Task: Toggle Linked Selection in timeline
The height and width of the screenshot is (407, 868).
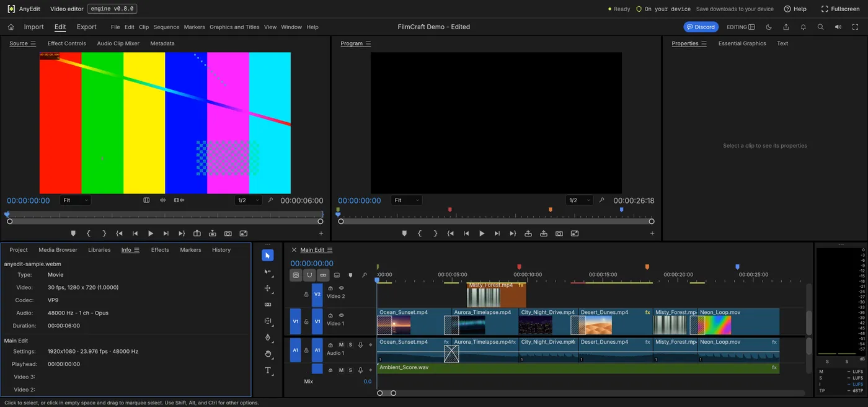Action: coord(323,275)
